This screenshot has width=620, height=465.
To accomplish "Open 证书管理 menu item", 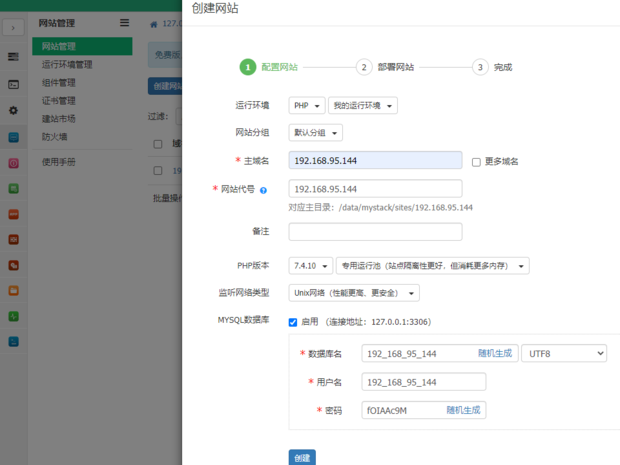I will click(59, 101).
